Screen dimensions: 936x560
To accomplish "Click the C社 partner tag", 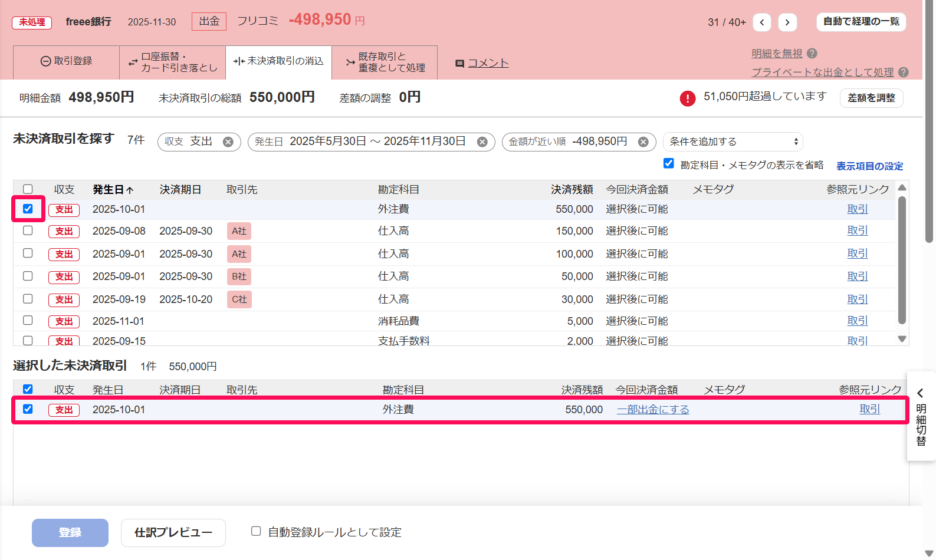I will click(239, 299).
